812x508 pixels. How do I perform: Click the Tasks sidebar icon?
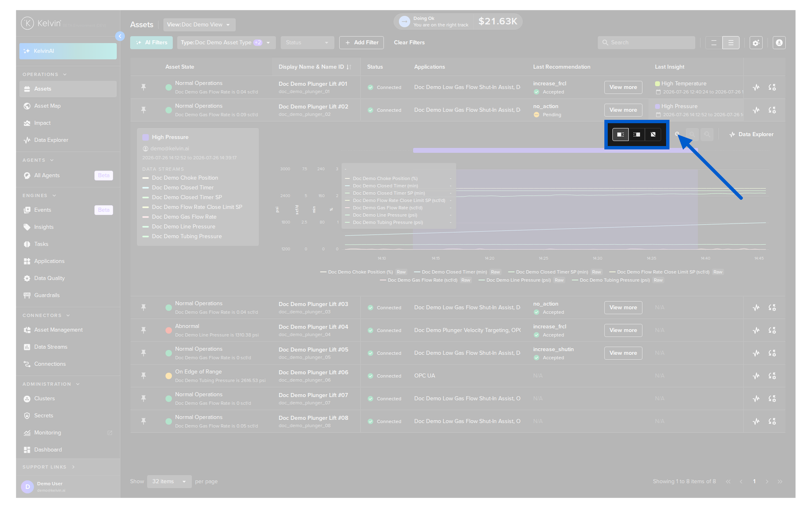pos(27,244)
